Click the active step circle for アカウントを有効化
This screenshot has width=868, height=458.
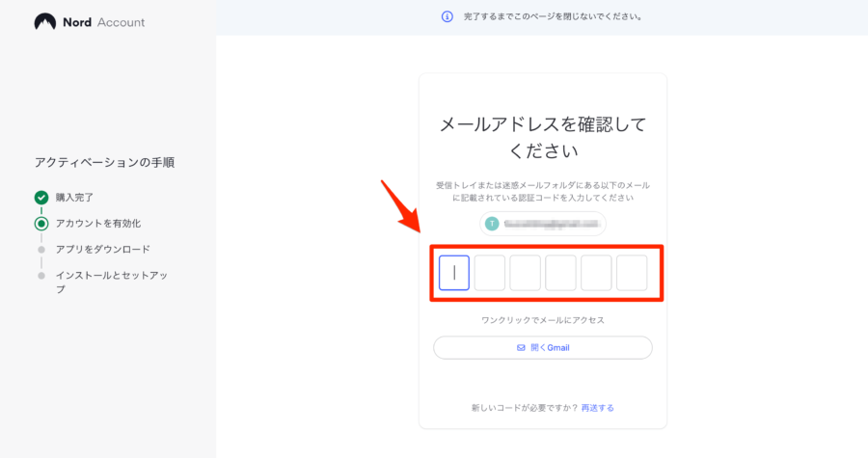41,224
